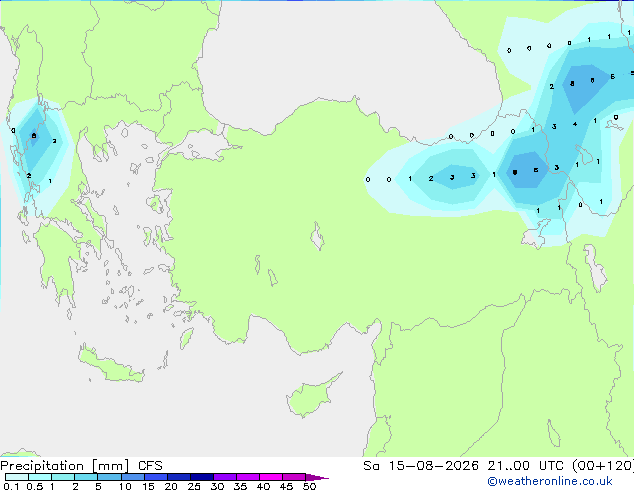The width and height of the screenshot is (634, 490).
Task: Click the '20' legend tick label
Action: tap(171, 486)
